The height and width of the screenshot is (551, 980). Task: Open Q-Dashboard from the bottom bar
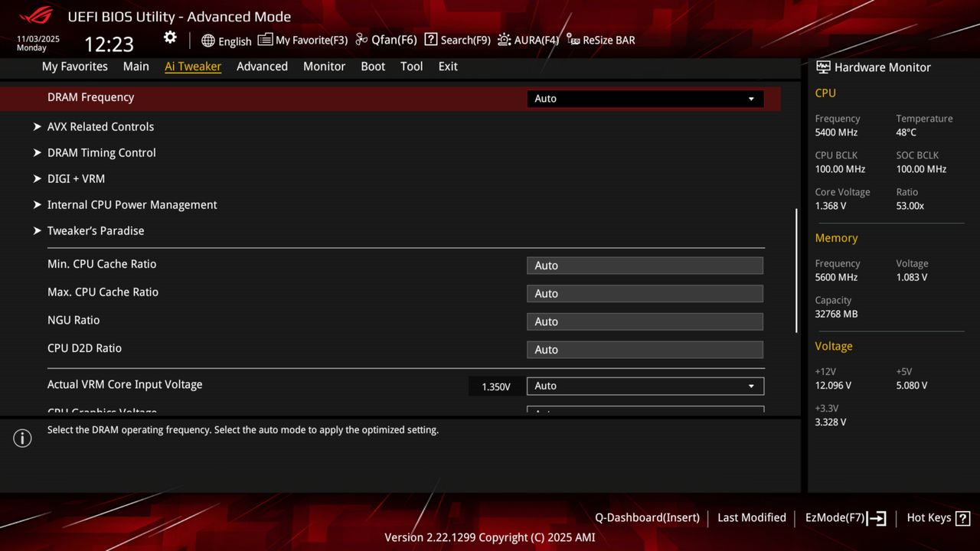(647, 517)
